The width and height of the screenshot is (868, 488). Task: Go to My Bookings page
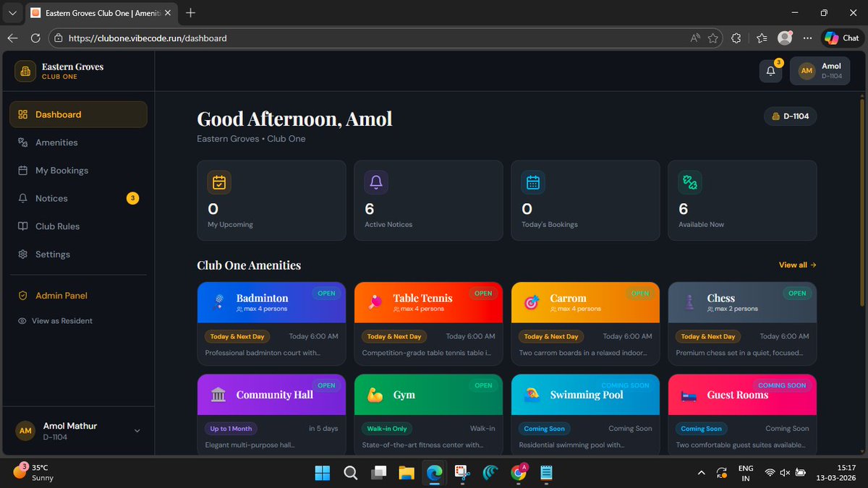click(x=78, y=171)
